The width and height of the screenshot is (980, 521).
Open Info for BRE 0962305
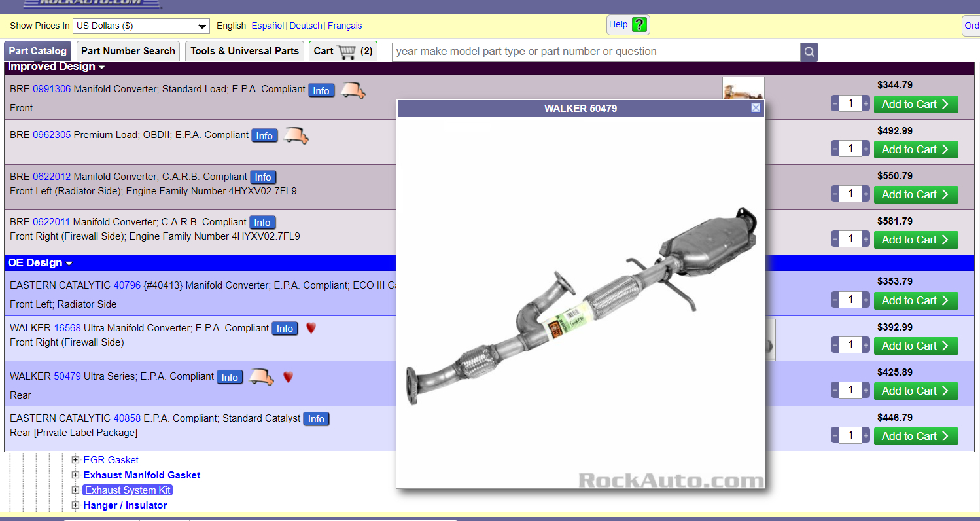click(x=264, y=135)
